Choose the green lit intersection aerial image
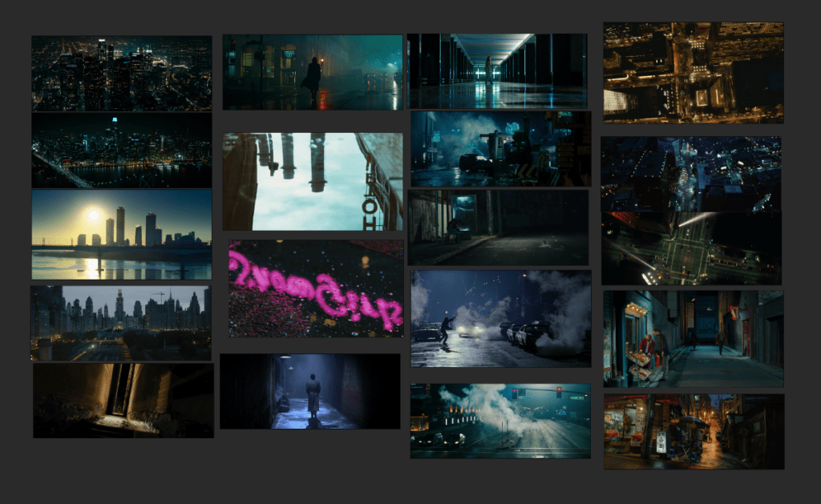 [691, 248]
